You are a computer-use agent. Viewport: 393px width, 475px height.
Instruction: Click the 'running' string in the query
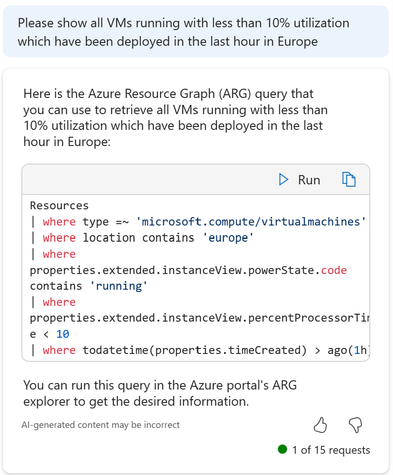119,286
